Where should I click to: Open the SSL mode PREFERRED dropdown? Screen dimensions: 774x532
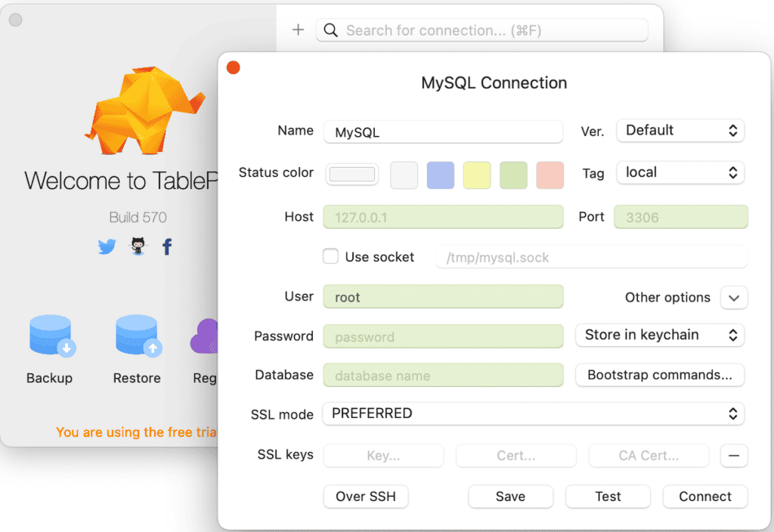533,413
